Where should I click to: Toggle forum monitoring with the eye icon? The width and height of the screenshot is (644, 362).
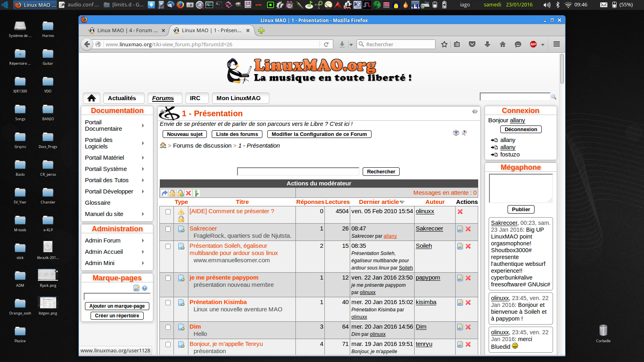456,133
